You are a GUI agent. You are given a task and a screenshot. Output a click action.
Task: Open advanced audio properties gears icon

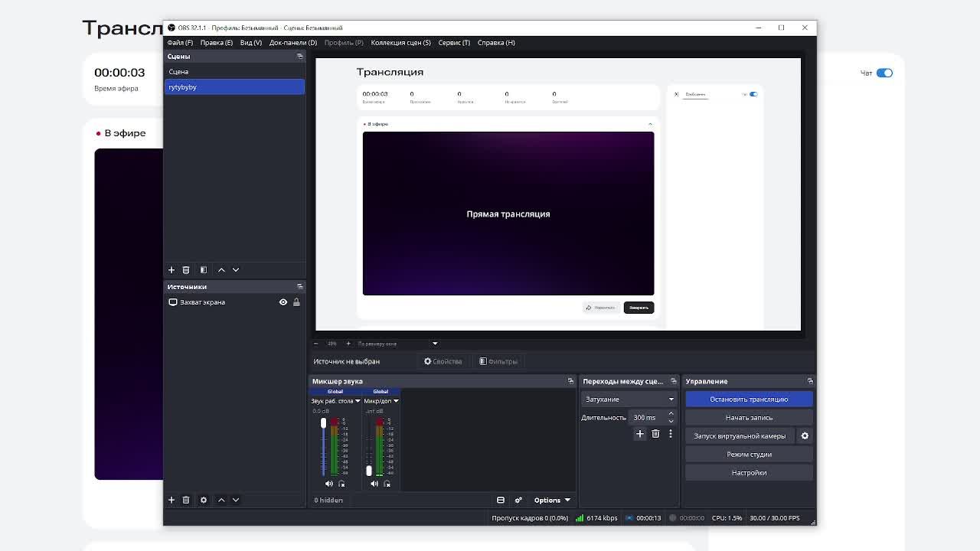coord(518,500)
